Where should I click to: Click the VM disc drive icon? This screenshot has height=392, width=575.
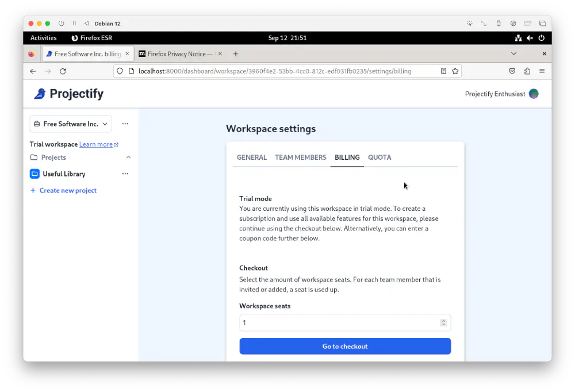pyautogui.click(x=513, y=24)
